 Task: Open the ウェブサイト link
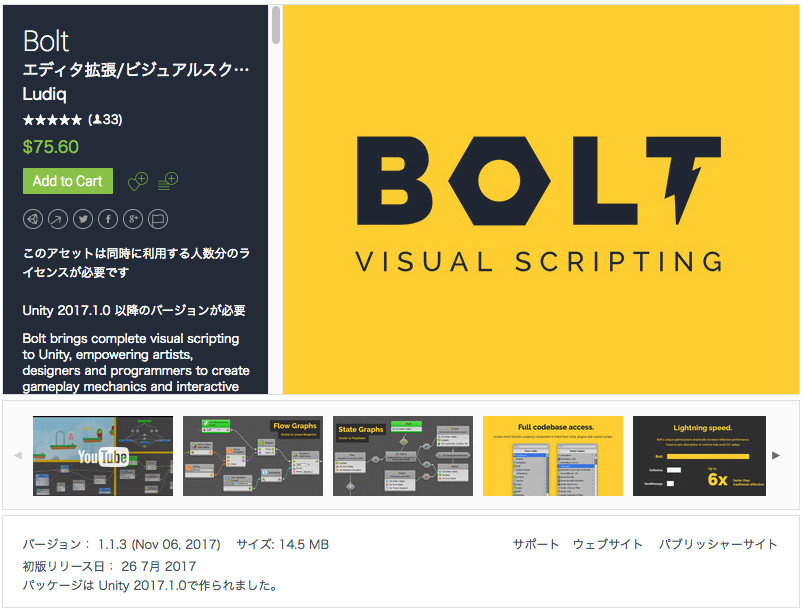tap(607, 544)
